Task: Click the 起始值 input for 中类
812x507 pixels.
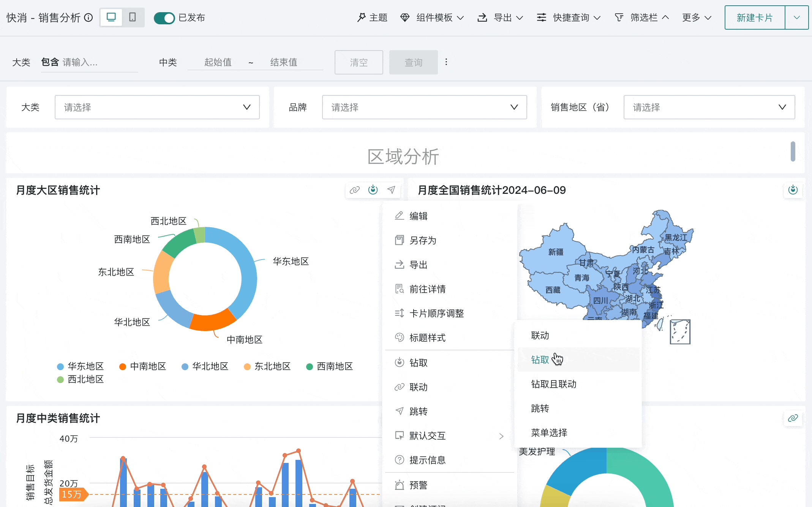Action: (x=218, y=62)
